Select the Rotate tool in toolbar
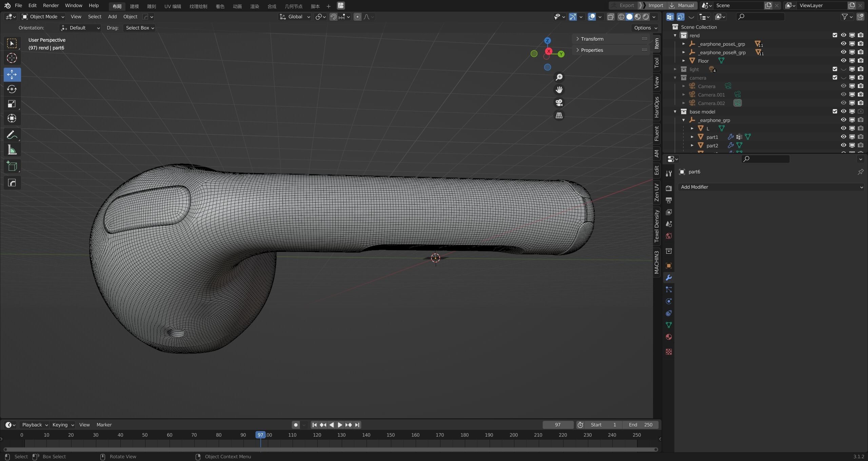 pos(12,89)
